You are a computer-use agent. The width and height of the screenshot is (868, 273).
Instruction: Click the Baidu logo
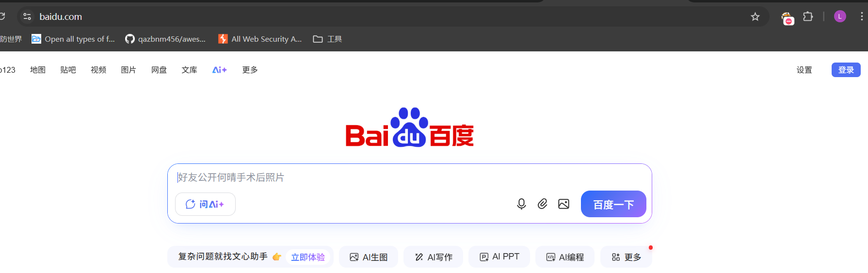tap(409, 127)
